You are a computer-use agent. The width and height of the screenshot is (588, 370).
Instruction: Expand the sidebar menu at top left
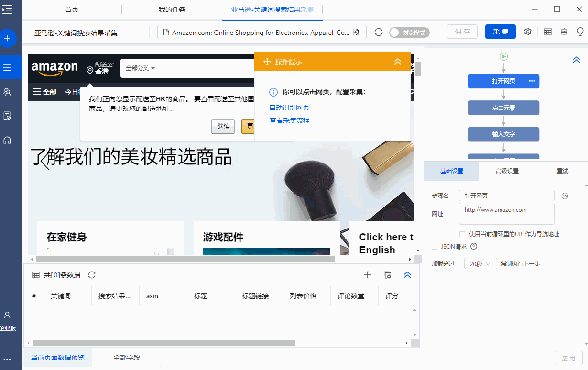click(x=7, y=9)
